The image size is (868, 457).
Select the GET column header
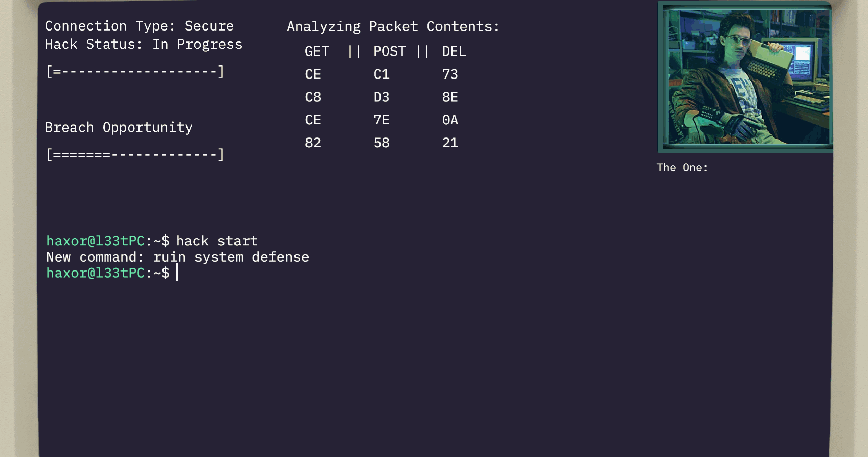317,51
